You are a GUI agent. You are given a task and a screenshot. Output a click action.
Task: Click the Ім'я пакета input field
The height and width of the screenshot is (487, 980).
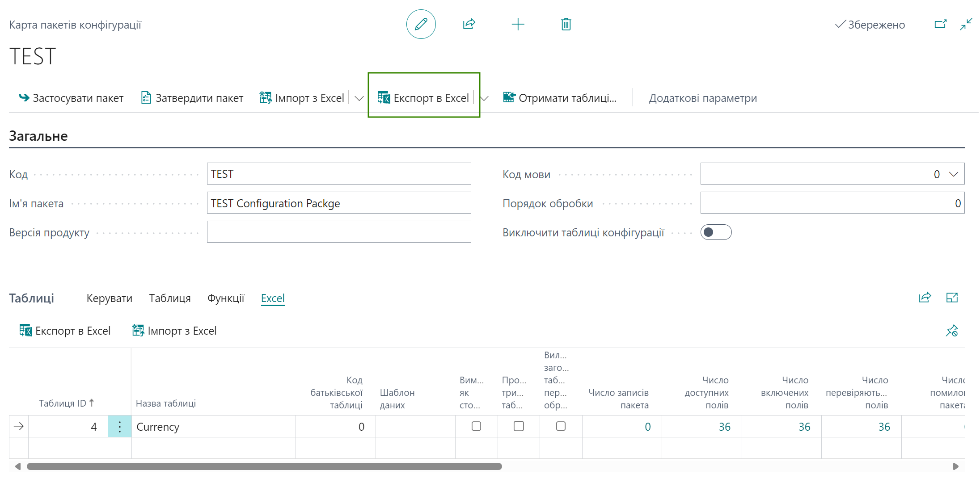(339, 203)
